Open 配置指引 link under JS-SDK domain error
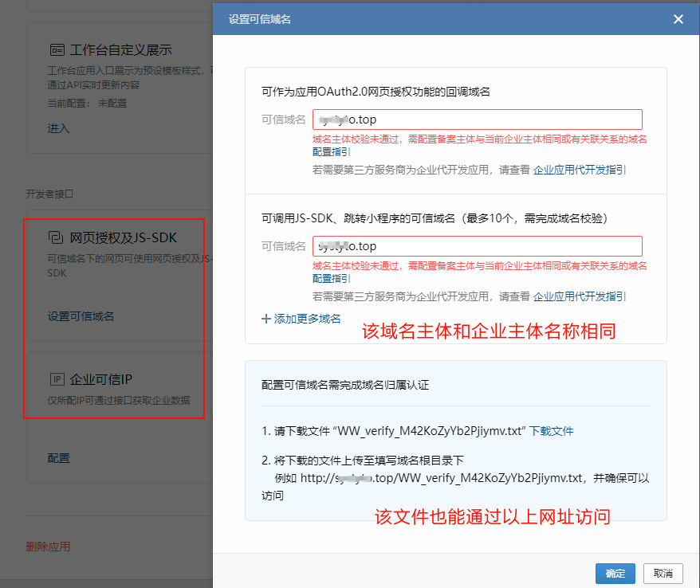 [x=331, y=278]
